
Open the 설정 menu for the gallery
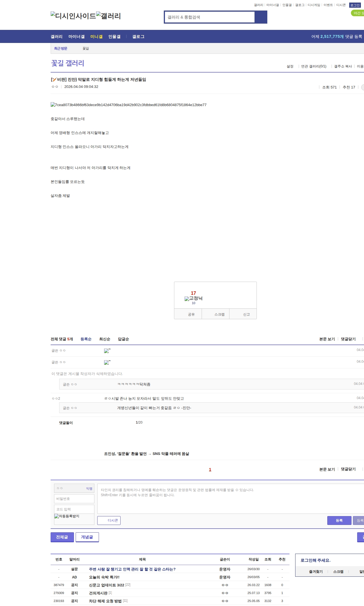pos(290,66)
